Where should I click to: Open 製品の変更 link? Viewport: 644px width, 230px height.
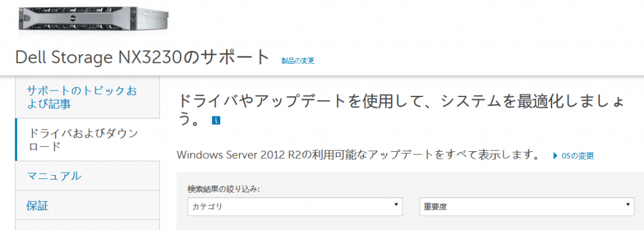coord(297,61)
